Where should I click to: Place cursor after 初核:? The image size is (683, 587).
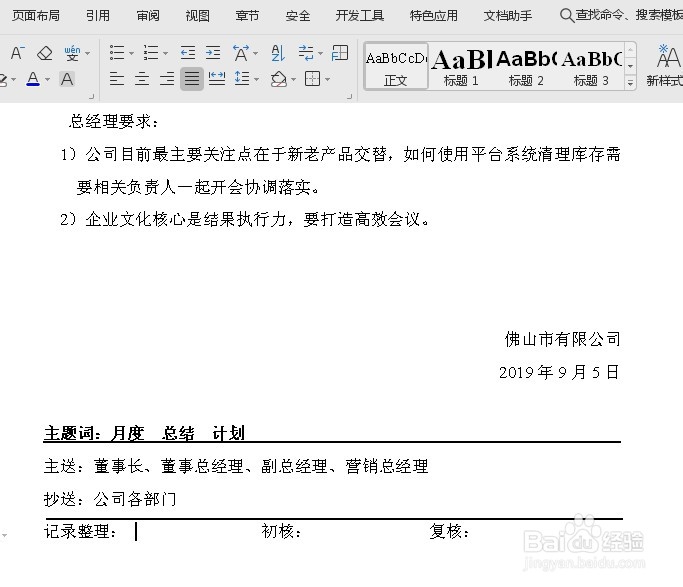click(305, 532)
